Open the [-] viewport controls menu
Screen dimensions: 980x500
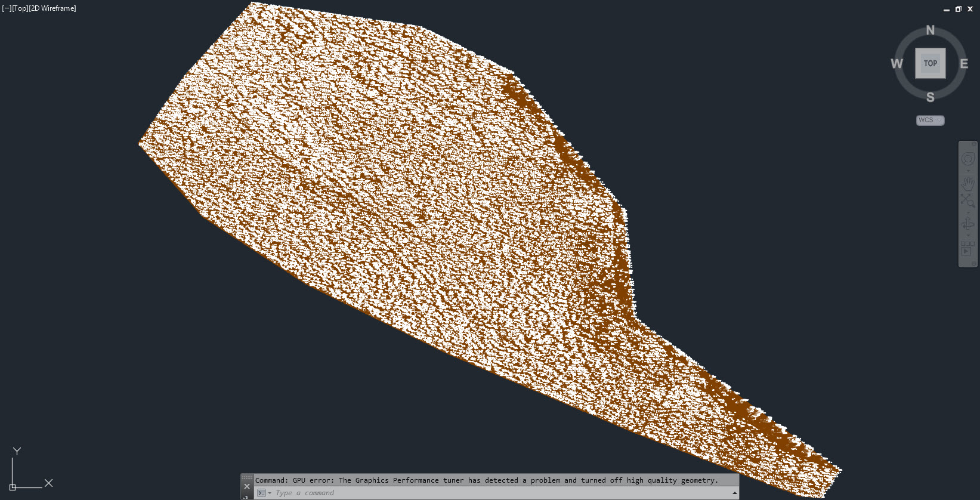click(x=6, y=8)
